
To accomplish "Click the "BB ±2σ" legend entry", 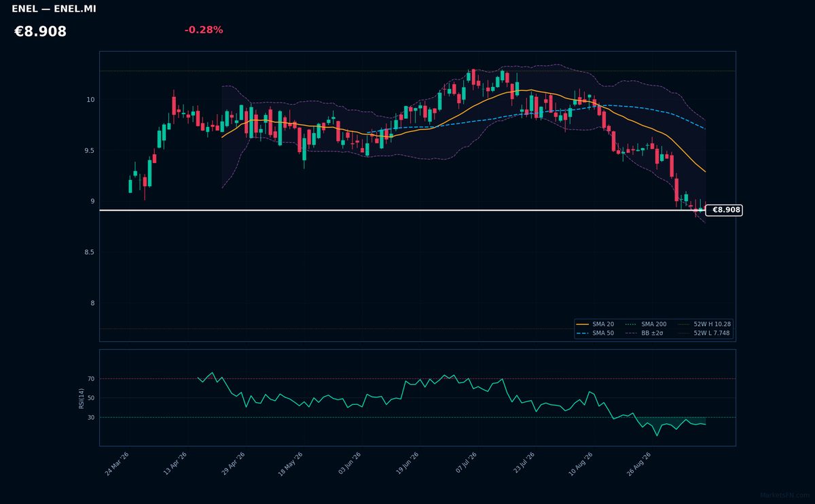I will coord(645,334).
